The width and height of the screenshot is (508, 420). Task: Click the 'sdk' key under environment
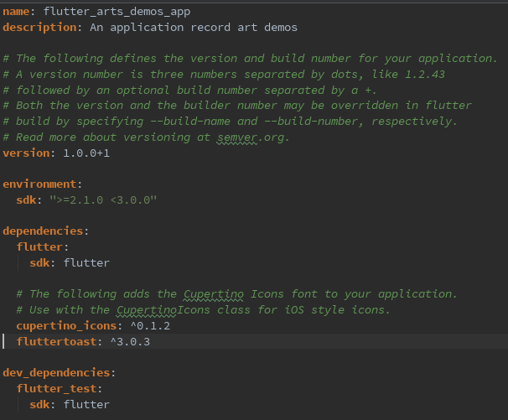pyautogui.click(x=26, y=200)
